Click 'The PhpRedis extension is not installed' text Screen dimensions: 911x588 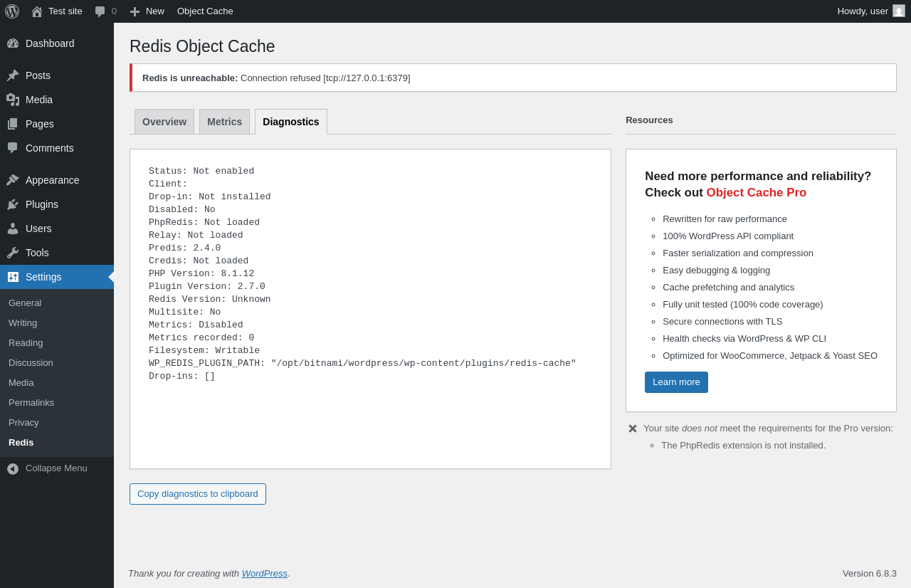pyautogui.click(x=744, y=446)
